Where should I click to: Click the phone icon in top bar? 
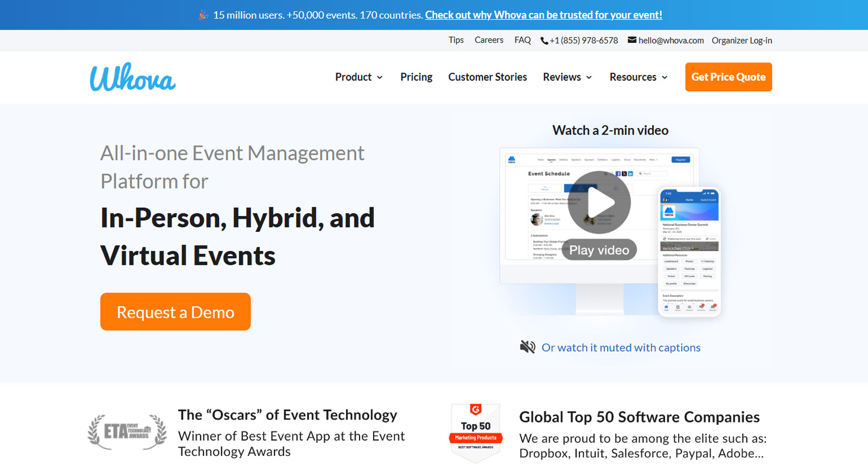pyautogui.click(x=544, y=41)
